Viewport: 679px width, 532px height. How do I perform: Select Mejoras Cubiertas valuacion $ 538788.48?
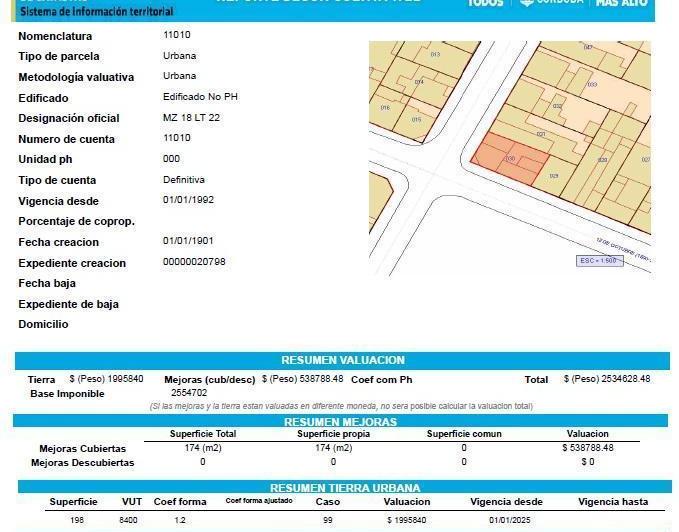click(x=588, y=448)
